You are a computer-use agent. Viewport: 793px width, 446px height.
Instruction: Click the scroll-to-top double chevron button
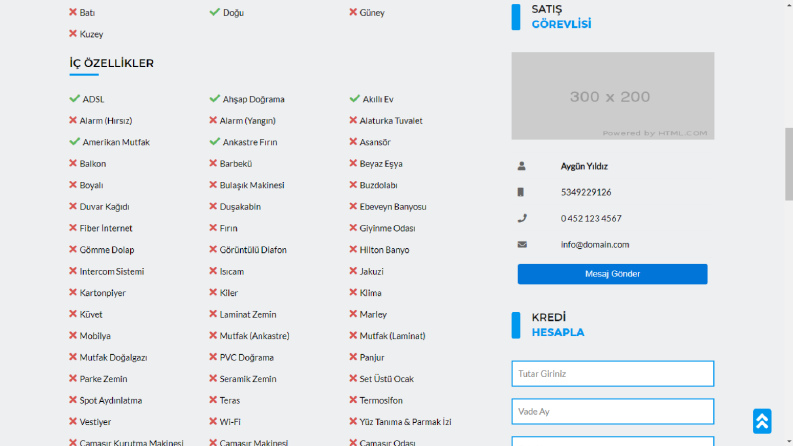click(762, 421)
